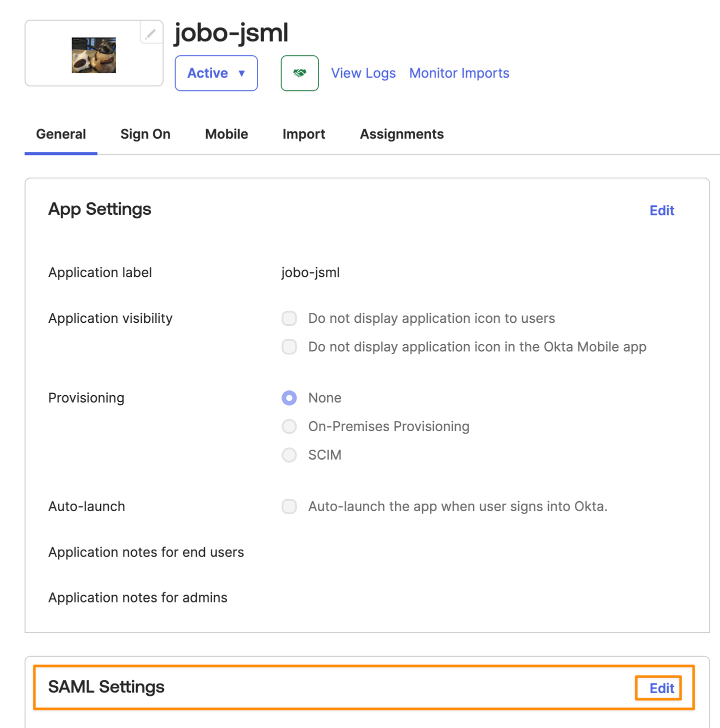Check 'Do not display application icon to users'
Image resolution: width=720 pixels, height=728 pixels.
point(289,318)
